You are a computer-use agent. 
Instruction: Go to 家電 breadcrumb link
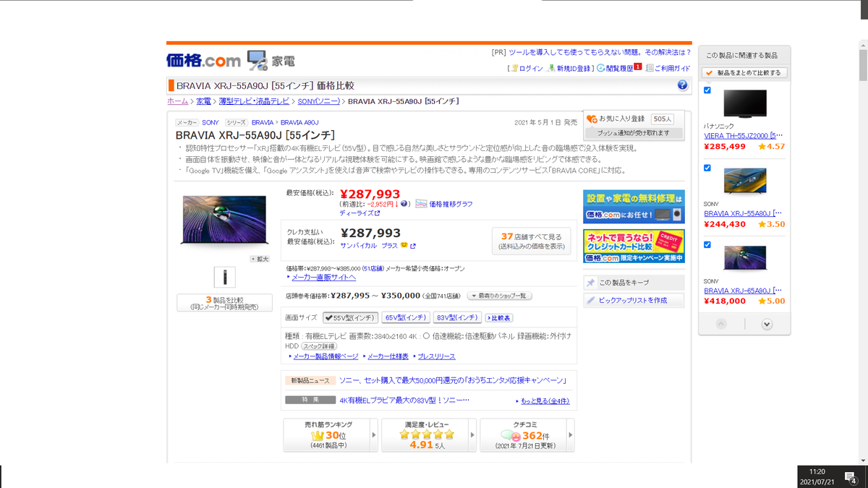click(x=204, y=101)
